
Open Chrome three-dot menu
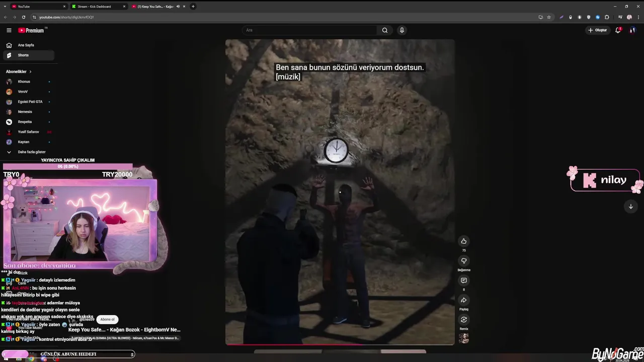(638, 17)
